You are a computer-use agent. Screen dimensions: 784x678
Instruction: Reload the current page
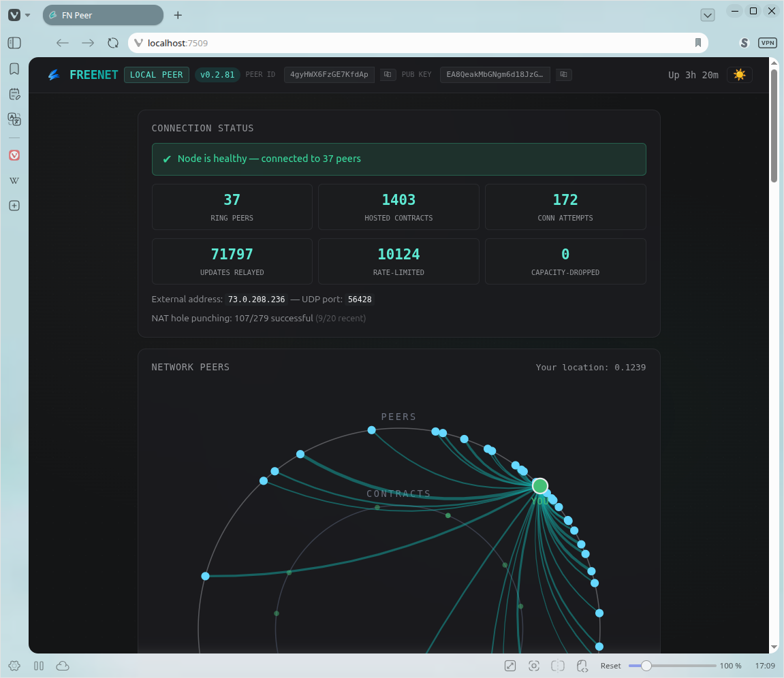point(113,43)
